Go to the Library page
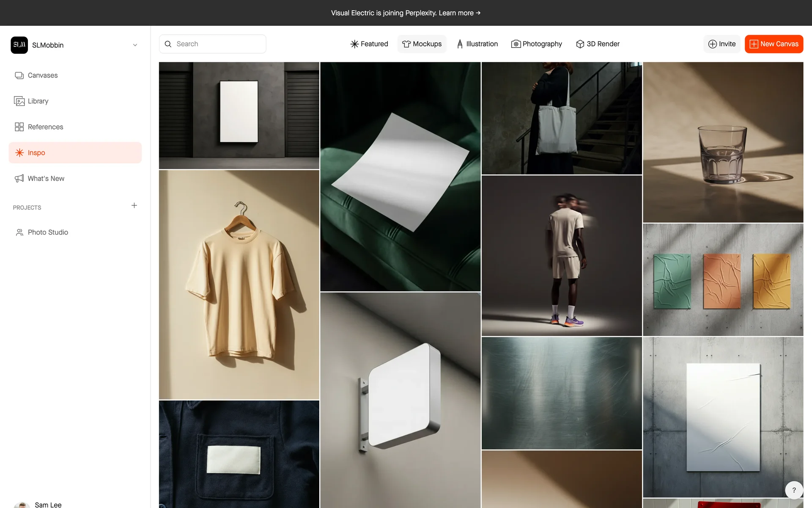 (x=38, y=101)
